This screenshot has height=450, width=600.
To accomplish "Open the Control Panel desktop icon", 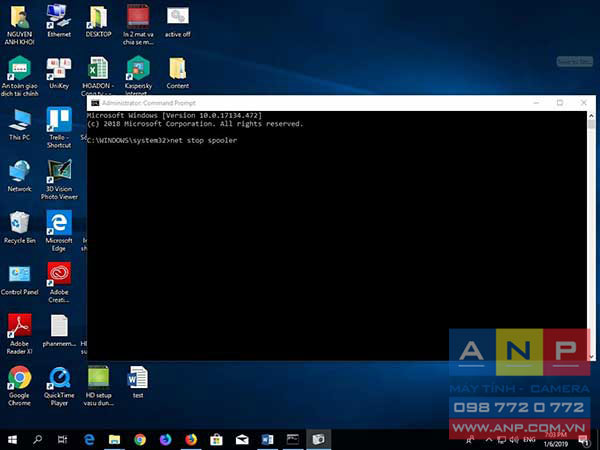I will point(20,274).
